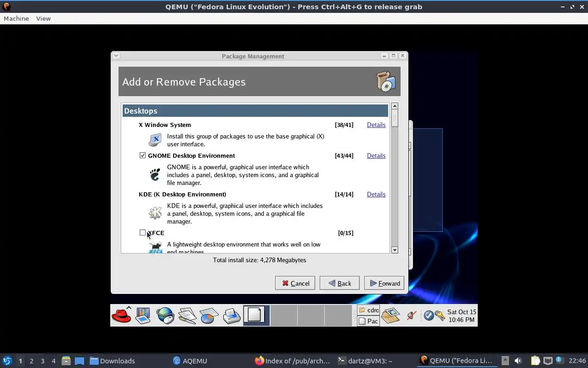The width and height of the screenshot is (588, 368).
Task: Select the Pac task in guest panel
Action: pos(368,321)
